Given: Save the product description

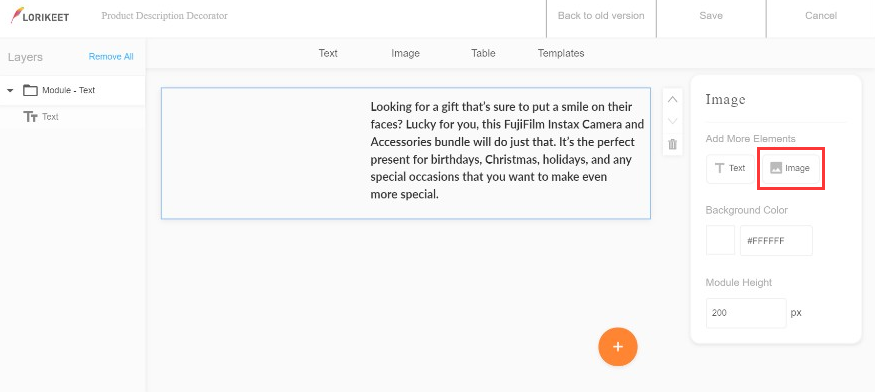Looking at the screenshot, I should click(x=711, y=16).
